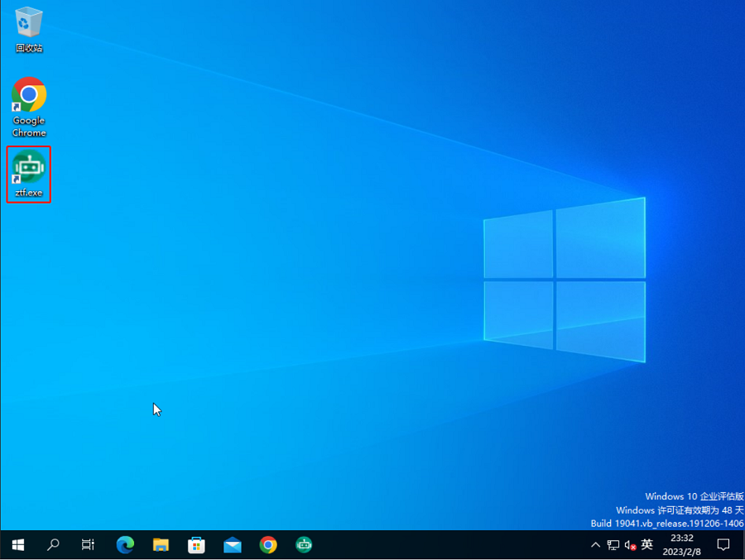This screenshot has width=745, height=560.
Task: Click Show Desktop sliver at taskbar's right end
Action: tap(743, 545)
